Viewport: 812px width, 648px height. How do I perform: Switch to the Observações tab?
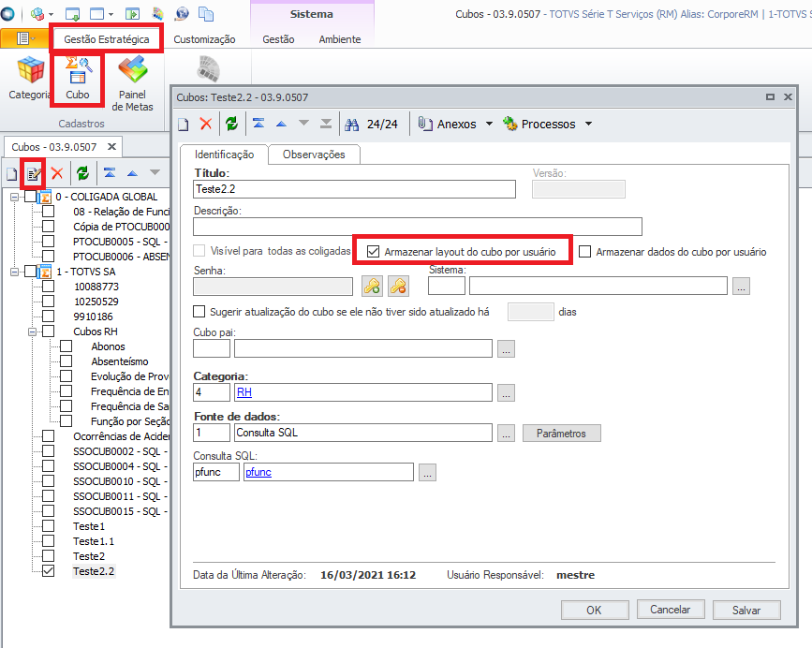point(314,155)
